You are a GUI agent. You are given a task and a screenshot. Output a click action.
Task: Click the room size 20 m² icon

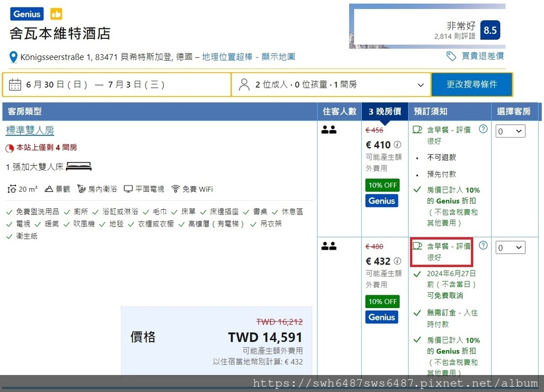[x=12, y=189]
